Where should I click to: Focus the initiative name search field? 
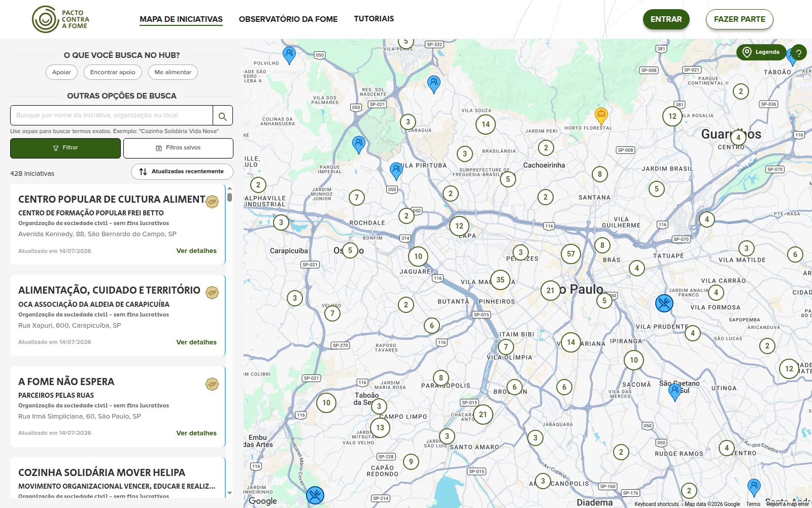pyautogui.click(x=112, y=115)
